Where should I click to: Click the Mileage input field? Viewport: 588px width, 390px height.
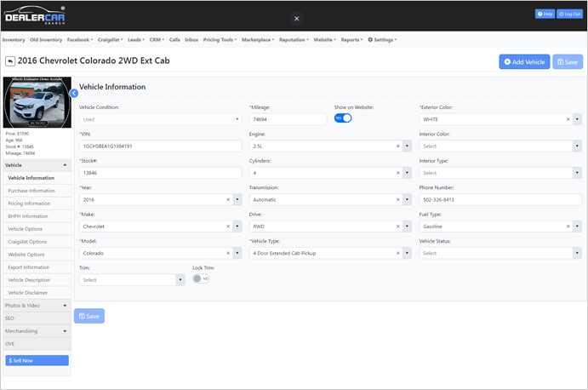coord(287,120)
